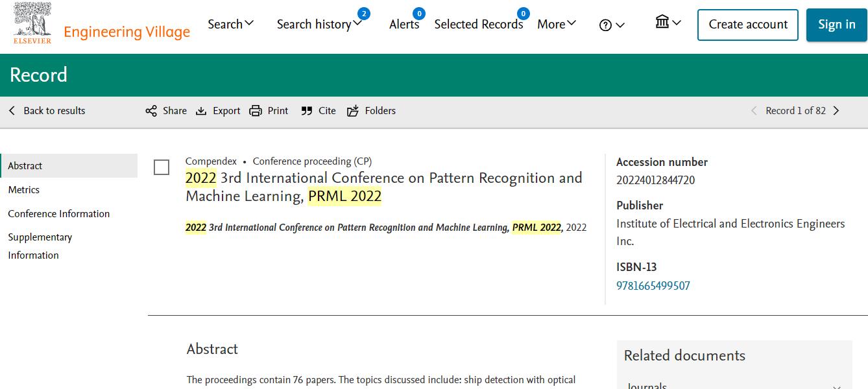Click the Share label
This screenshot has height=389, width=868.
click(x=175, y=111)
